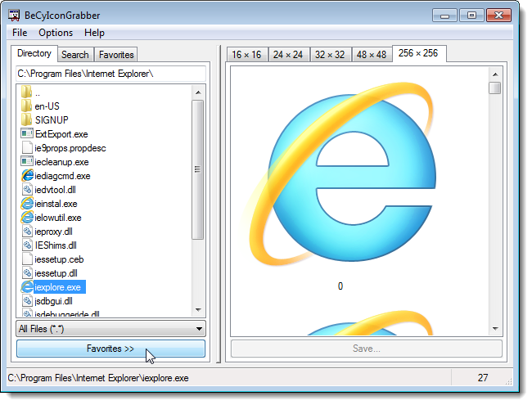Click the status bar count 27
This screenshot has height=405, width=532.
[x=483, y=378]
